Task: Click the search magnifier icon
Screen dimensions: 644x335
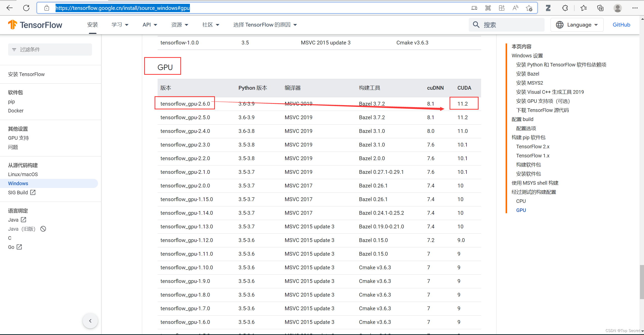Action: coord(476,25)
